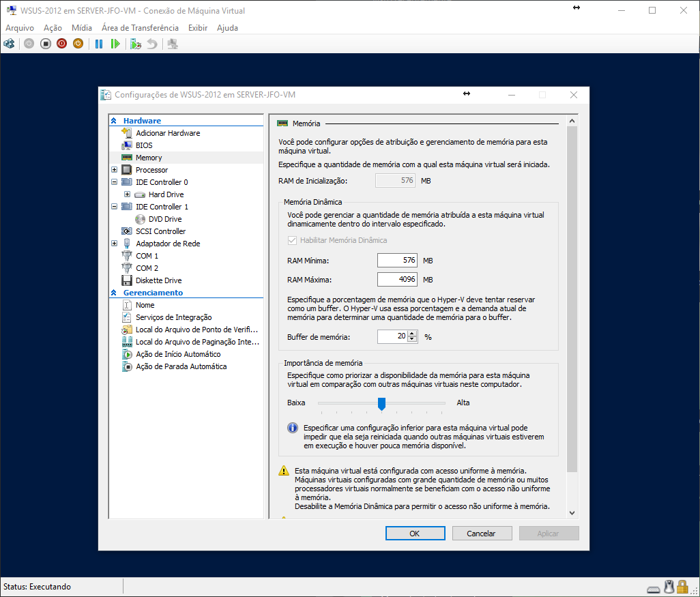Click the Local do Arquivo de Ponto de Verificação icon
Screen dimensions: 700x597
[x=127, y=330]
